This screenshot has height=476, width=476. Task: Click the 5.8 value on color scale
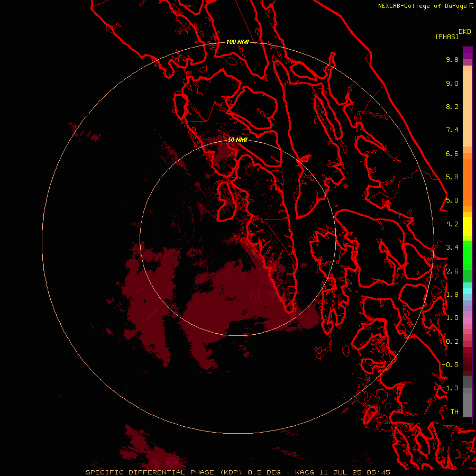pyautogui.click(x=452, y=177)
